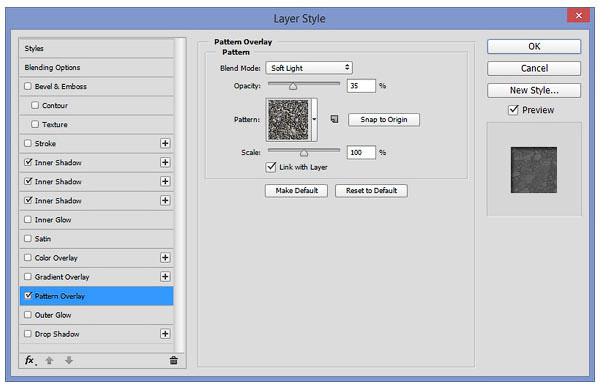Enable the Satin checkbox
The width and height of the screenshot is (600, 388).
[x=28, y=238]
